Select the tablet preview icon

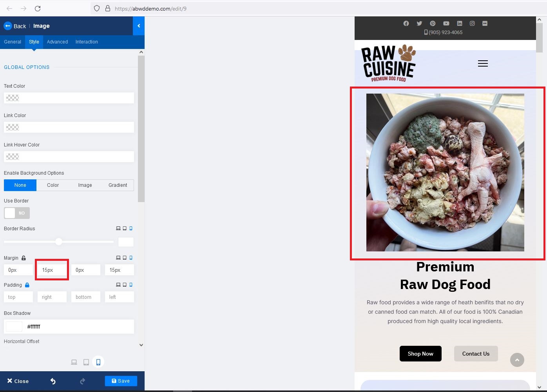point(86,362)
